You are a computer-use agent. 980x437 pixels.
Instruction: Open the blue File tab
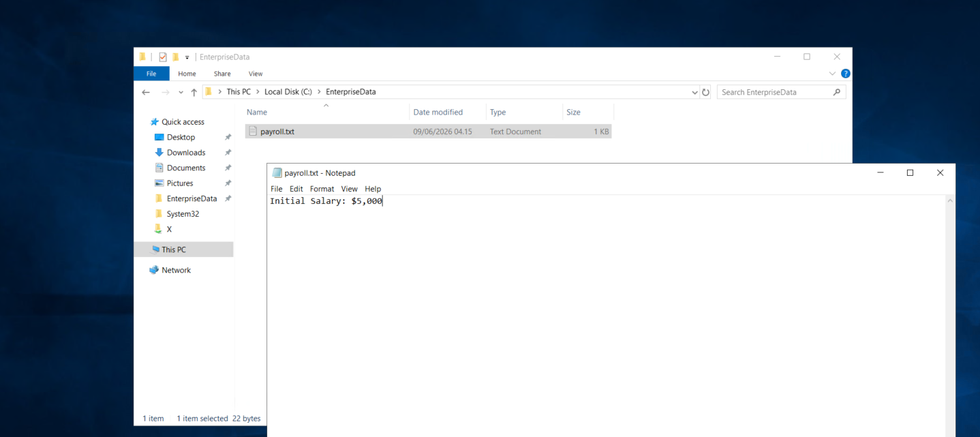[x=151, y=74]
